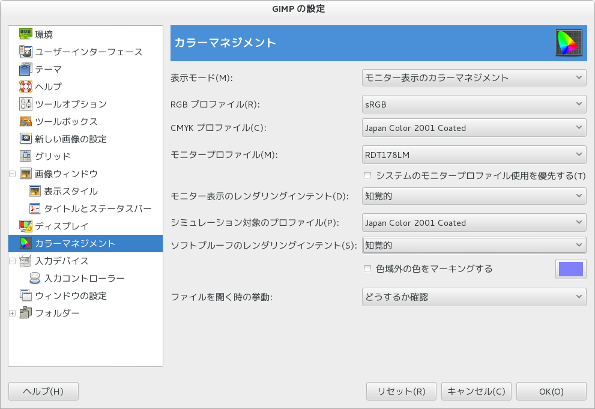
Task: Open the CMYK プロファイル dropdown
Action: tap(474, 128)
